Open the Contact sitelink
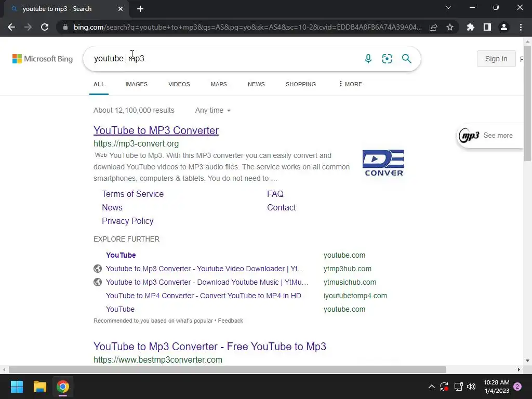Viewport: 532px width, 399px height. [x=281, y=207]
